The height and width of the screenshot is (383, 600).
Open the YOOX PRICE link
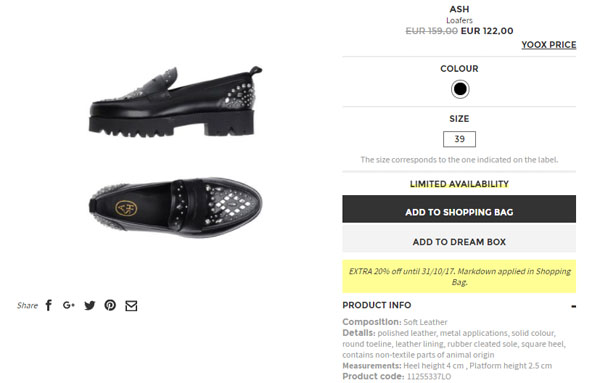(x=548, y=45)
